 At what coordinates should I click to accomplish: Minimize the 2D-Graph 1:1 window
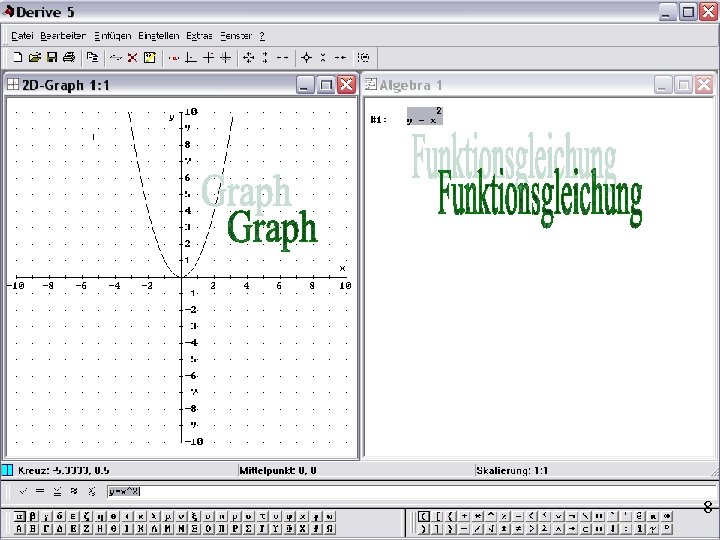point(305,85)
